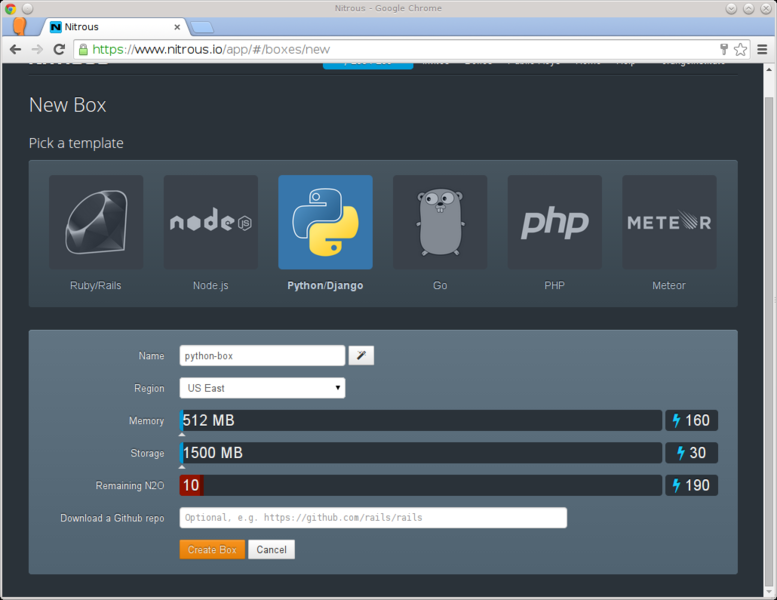Select the Go gopher template icon
The image size is (777, 600).
tap(440, 222)
